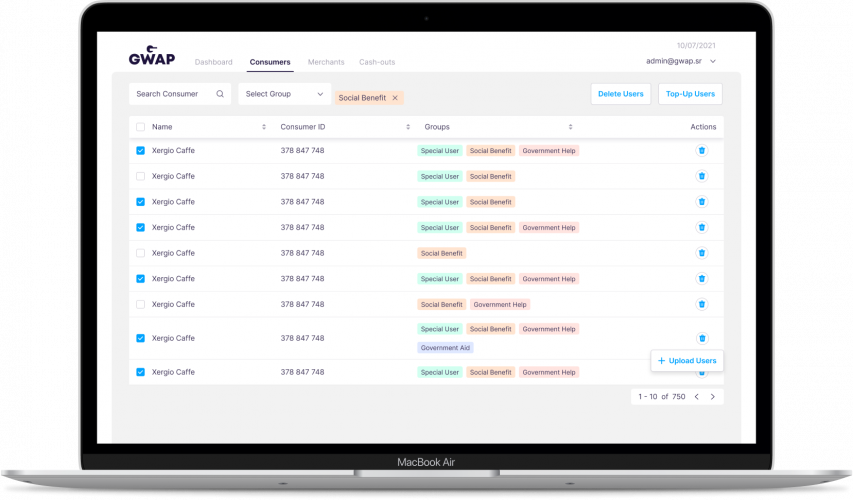853x500 pixels.
Task: Go to previous page of results
Action: [x=696, y=397]
